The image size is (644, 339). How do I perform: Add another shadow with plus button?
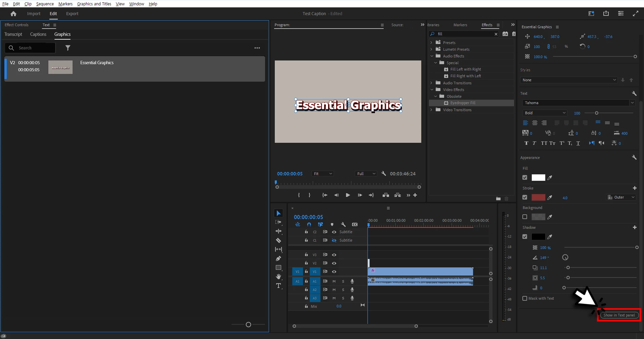(x=635, y=227)
